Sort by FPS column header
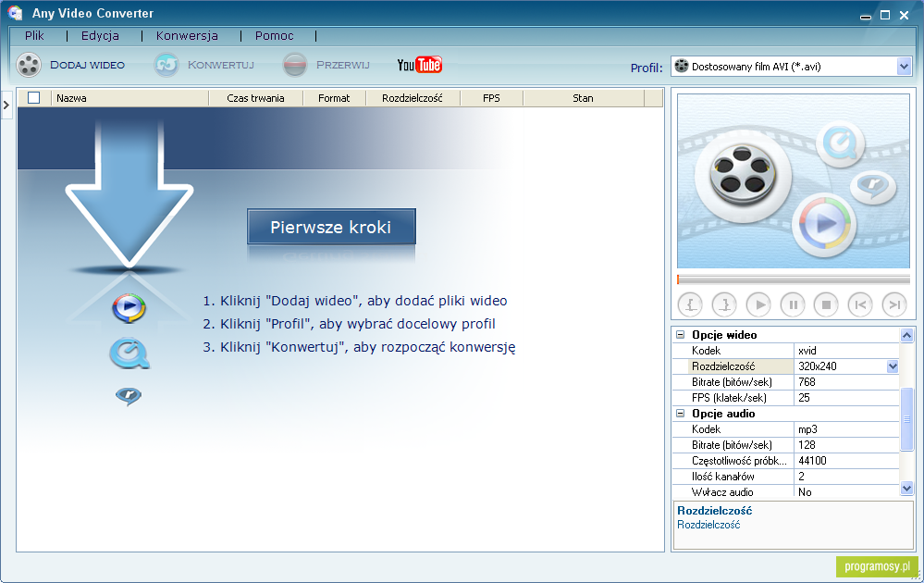This screenshot has height=583, width=924. (x=491, y=98)
